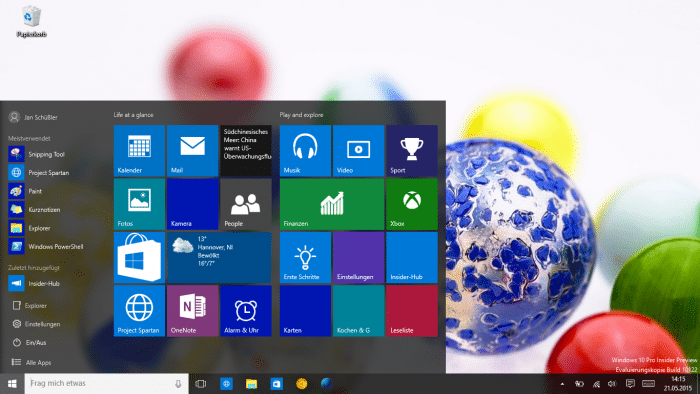Screen dimensions: 700x394
Task: Open the Finanzen tile
Action: (x=332, y=204)
